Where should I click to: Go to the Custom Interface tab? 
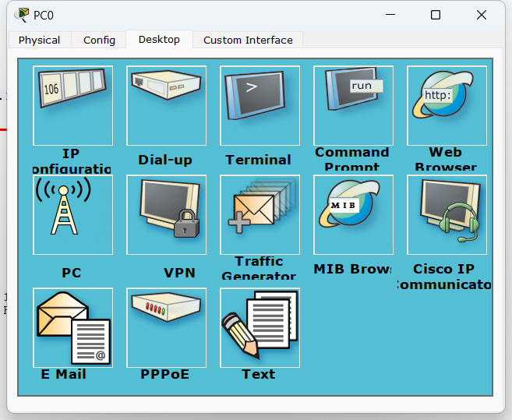point(248,40)
